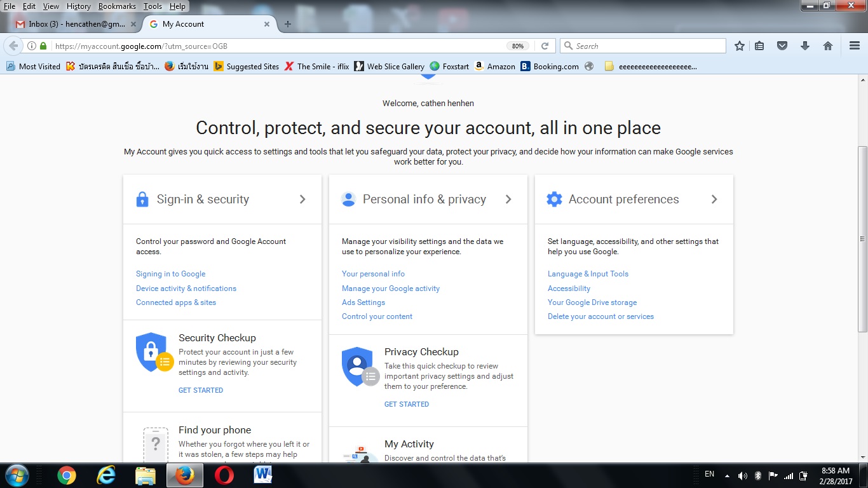Image resolution: width=868 pixels, height=488 pixels.
Task: Click the bookmark star icon
Action: point(740,46)
